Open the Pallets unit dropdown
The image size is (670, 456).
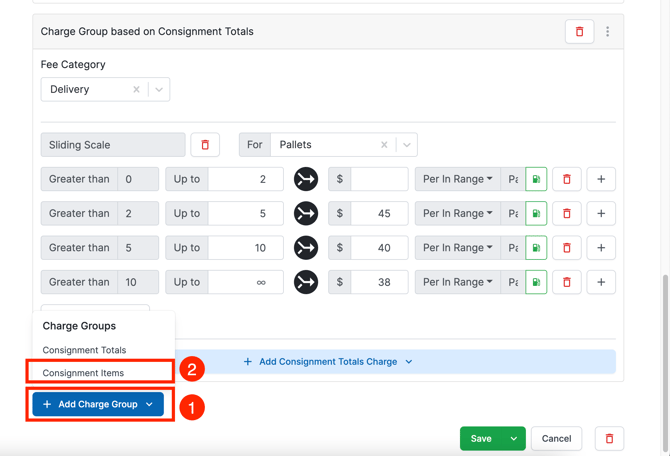(406, 145)
